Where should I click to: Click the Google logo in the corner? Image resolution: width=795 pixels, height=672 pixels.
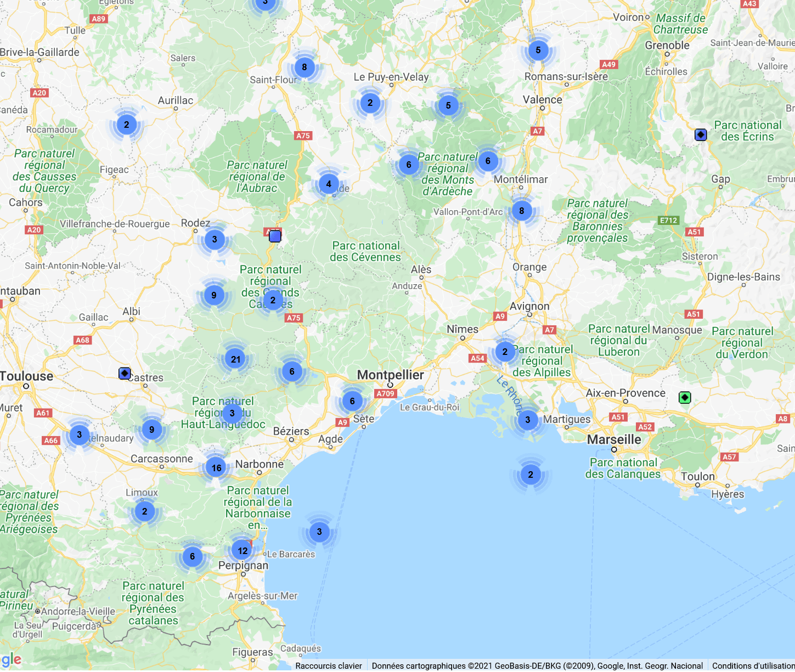coord(11,659)
